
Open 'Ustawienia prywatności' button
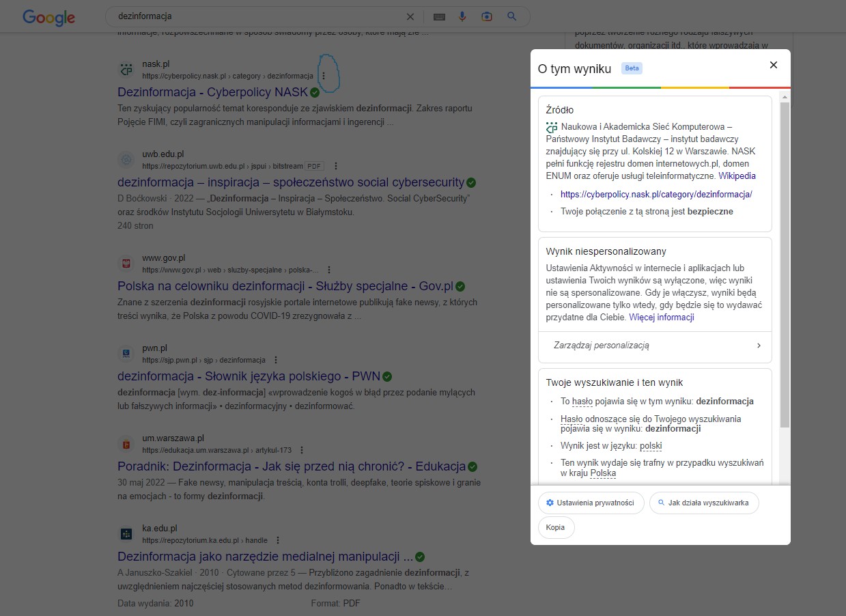(591, 503)
